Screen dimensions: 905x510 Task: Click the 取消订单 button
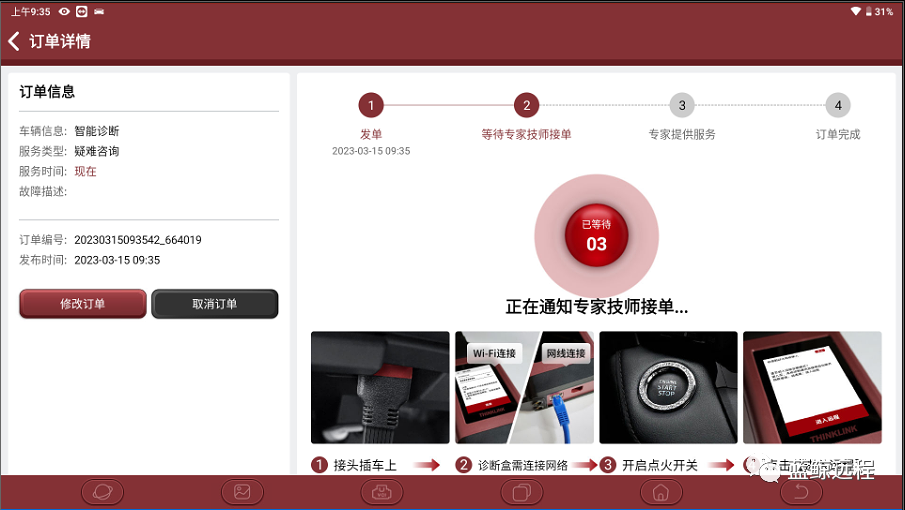[215, 303]
